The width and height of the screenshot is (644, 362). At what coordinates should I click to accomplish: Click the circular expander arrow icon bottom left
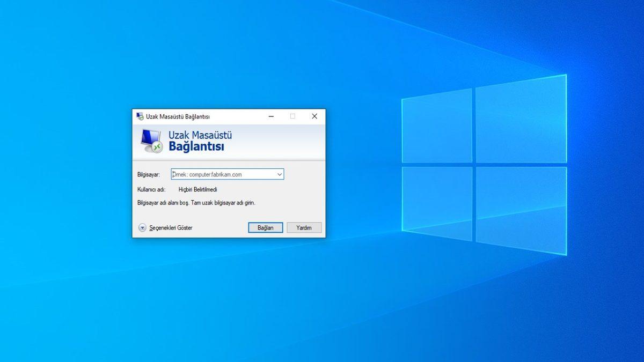[x=142, y=227]
